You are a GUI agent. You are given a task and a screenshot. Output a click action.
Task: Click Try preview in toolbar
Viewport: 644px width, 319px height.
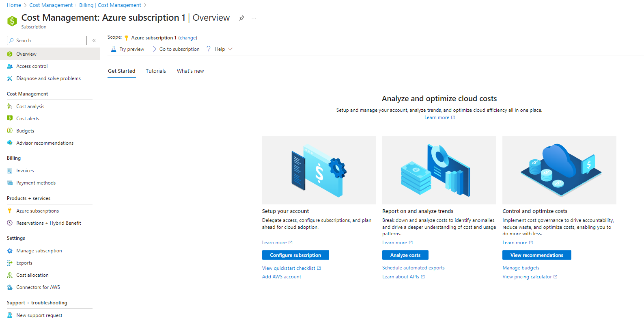tap(127, 49)
